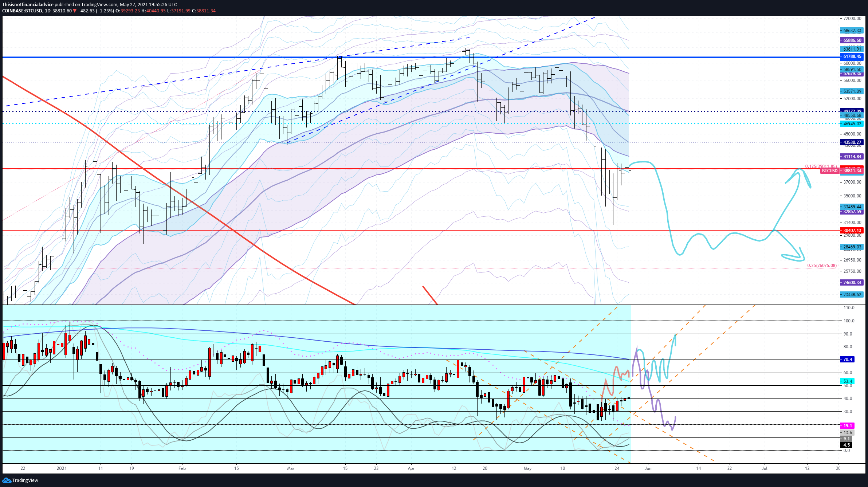
Task: Click the close value C:38811.34
Action: [x=204, y=11]
